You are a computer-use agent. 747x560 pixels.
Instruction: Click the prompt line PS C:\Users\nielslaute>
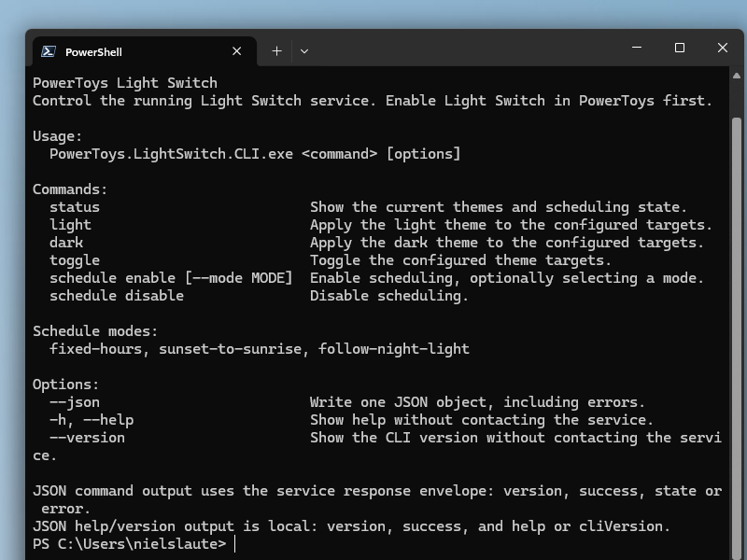click(130, 544)
